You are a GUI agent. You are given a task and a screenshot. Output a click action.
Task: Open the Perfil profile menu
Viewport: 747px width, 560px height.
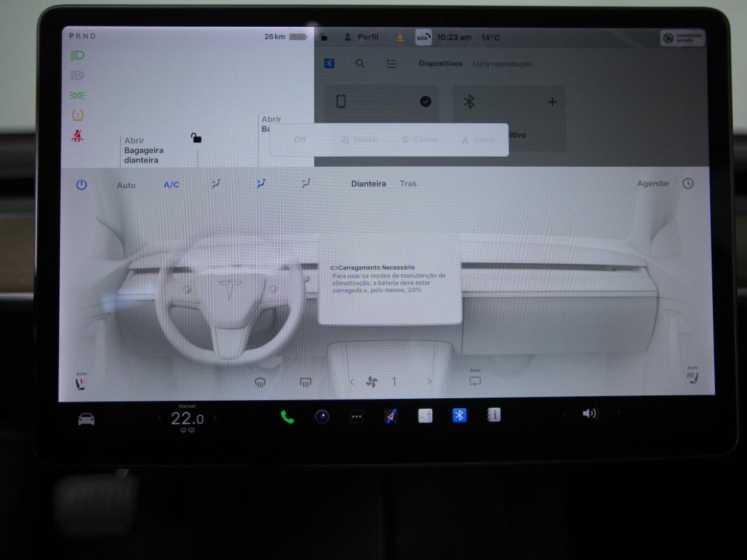click(361, 37)
